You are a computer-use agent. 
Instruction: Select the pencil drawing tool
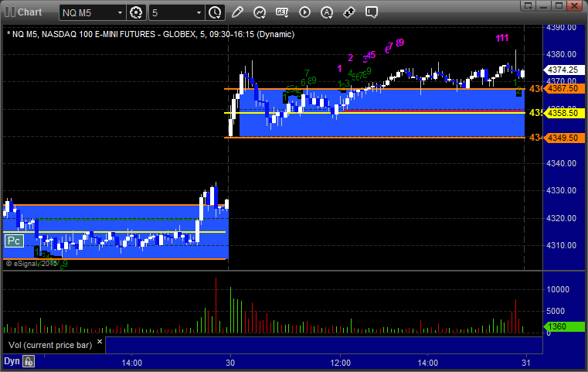click(237, 12)
